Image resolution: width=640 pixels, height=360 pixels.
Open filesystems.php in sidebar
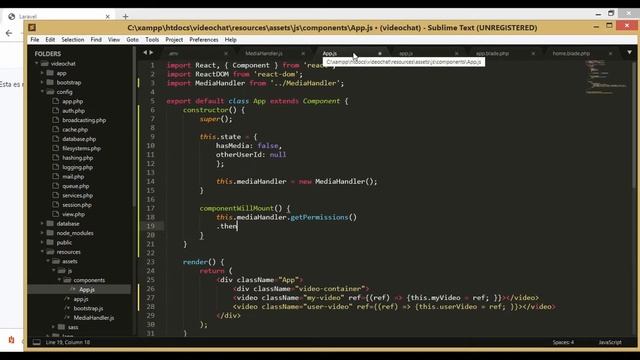click(x=81, y=148)
